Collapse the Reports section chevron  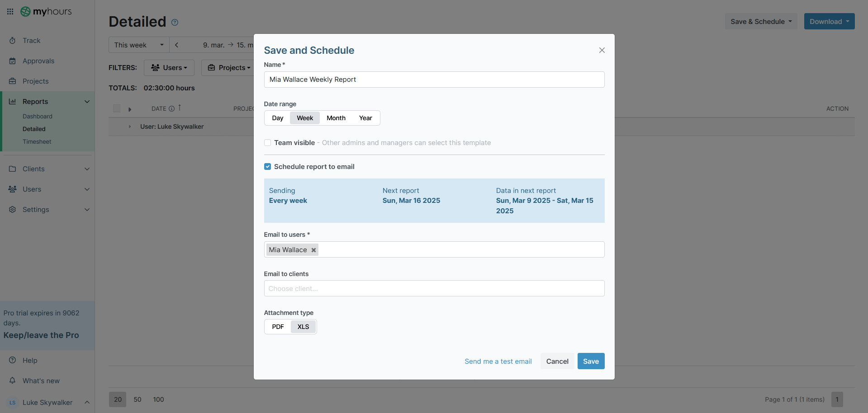tap(87, 101)
